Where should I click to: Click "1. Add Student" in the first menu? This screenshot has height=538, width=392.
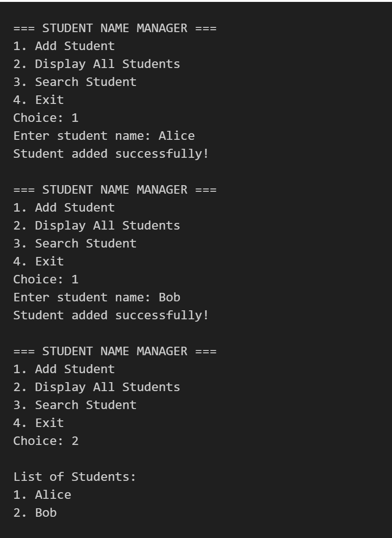[64, 46]
